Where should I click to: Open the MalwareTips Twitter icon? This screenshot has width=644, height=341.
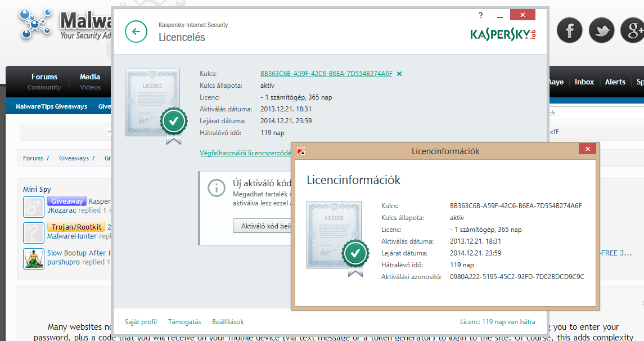pos(601,30)
